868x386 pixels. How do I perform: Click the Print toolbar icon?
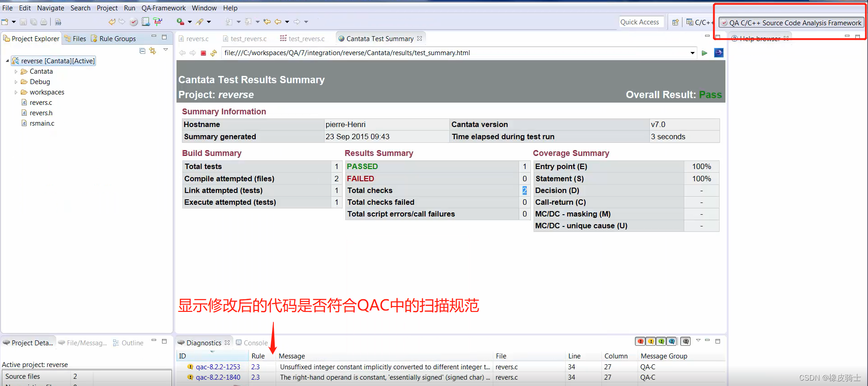pyautogui.click(x=44, y=22)
